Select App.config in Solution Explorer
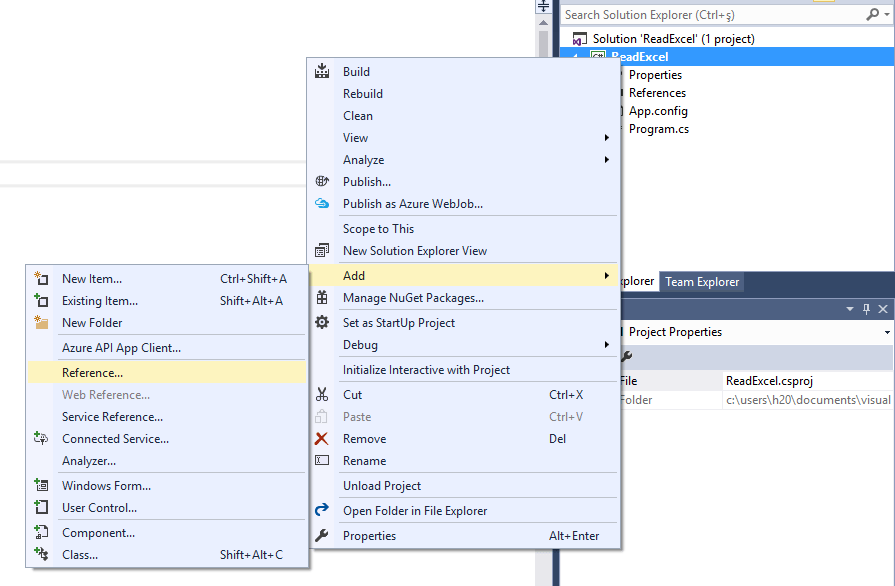This screenshot has height=586, width=895. [658, 111]
